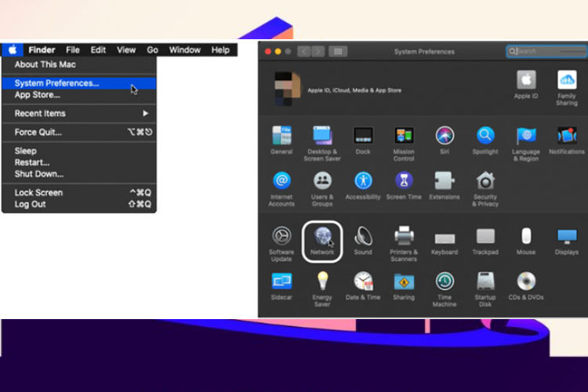Open the File menu
The image size is (588, 392).
coord(73,50)
